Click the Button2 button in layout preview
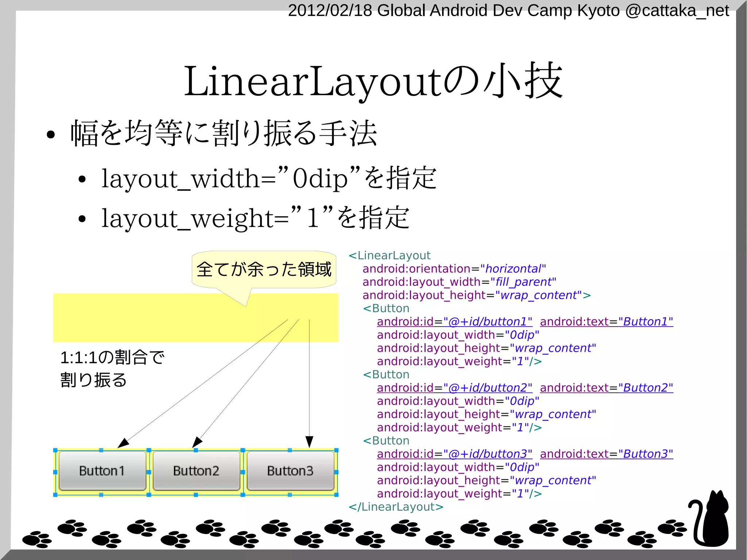Viewport: 747px width, 560px height. click(196, 471)
